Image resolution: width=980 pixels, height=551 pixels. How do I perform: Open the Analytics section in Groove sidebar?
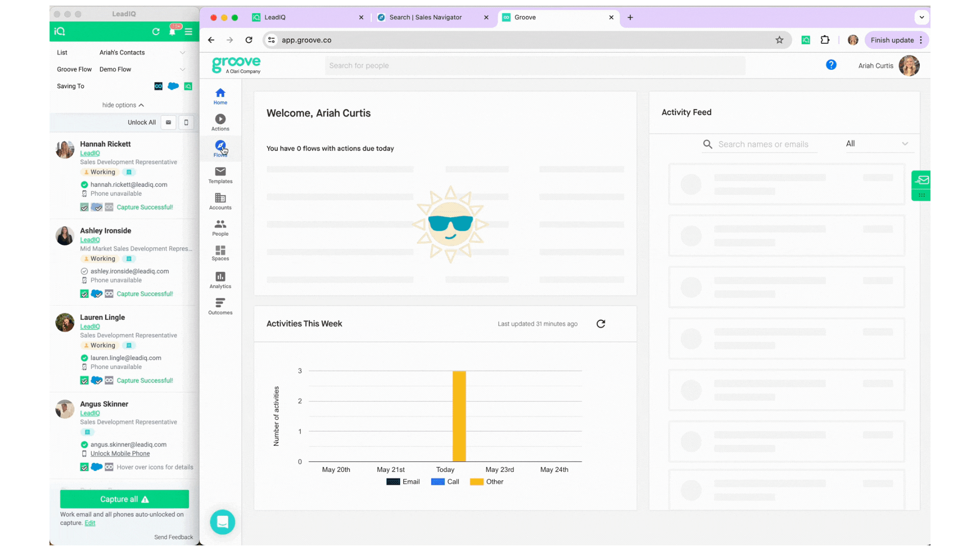pos(220,280)
